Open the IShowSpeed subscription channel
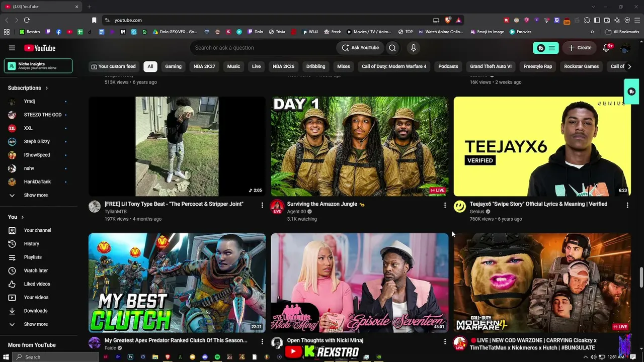 click(x=36, y=155)
